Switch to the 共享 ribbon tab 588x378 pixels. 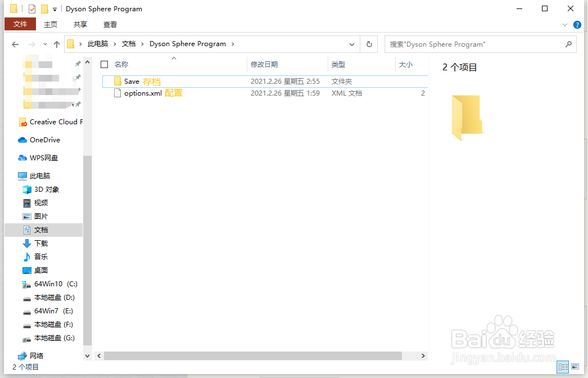coord(80,24)
